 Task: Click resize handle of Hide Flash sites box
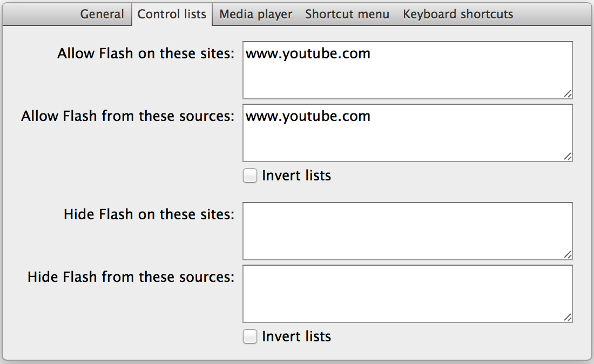pyautogui.click(x=568, y=255)
